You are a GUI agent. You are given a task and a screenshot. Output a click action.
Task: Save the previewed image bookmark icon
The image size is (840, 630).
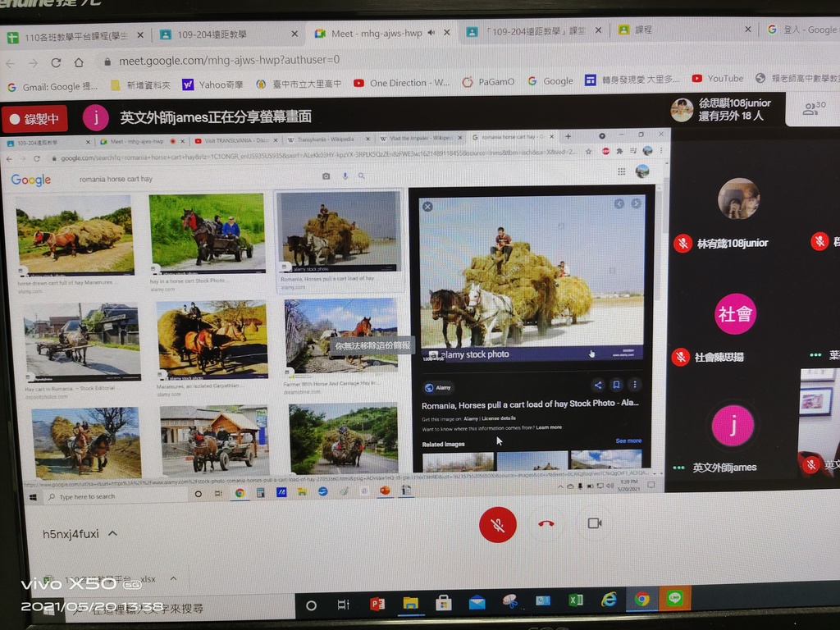617,385
